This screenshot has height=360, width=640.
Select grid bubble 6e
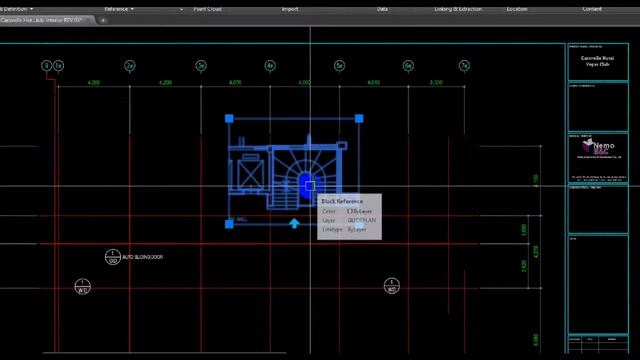coord(408,65)
